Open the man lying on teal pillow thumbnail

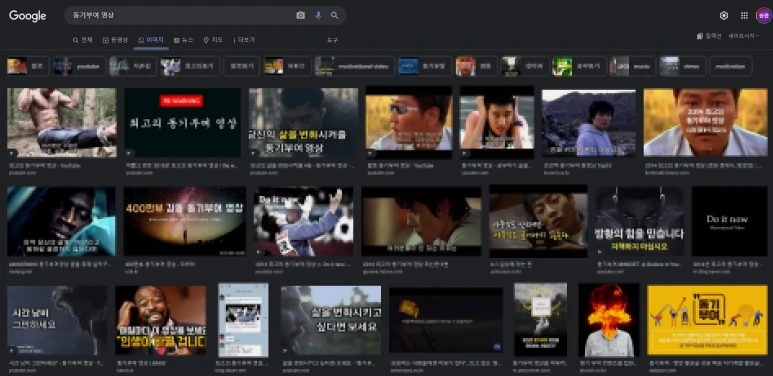click(61, 221)
